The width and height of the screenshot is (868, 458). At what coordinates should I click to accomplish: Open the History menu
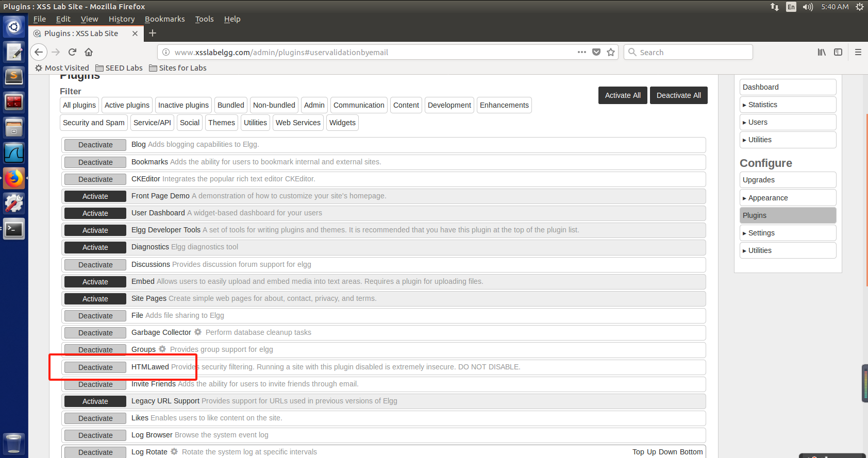point(122,19)
